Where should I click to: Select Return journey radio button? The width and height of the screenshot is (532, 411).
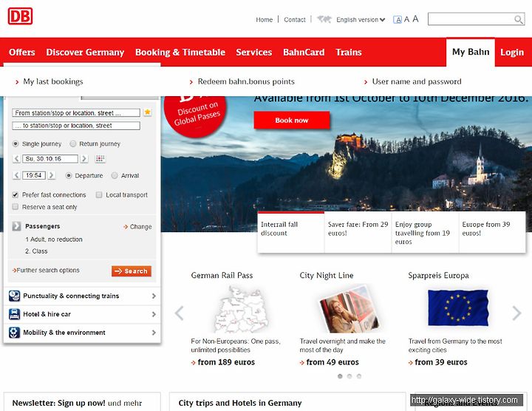click(x=73, y=143)
